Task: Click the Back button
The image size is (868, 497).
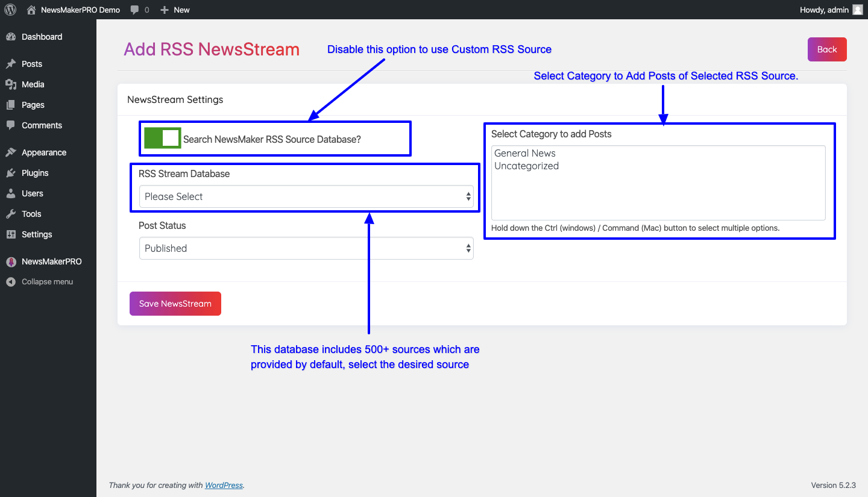Action: pyautogui.click(x=827, y=49)
